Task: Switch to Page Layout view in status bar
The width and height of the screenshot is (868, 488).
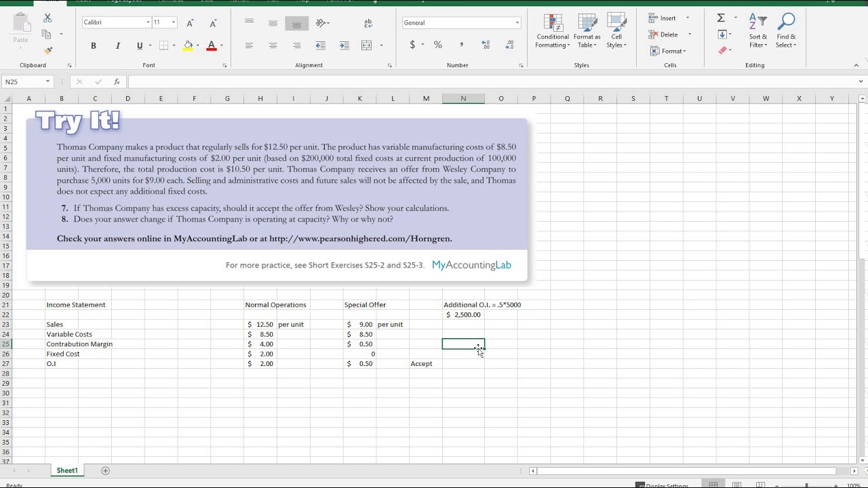Action: [x=737, y=485]
